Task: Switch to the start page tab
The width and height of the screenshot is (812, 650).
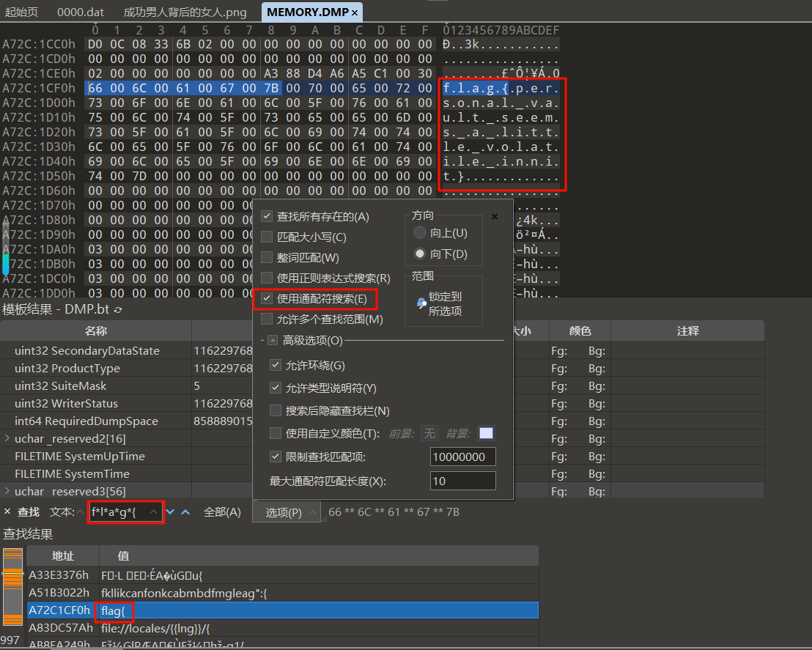Action: pyautogui.click(x=21, y=12)
